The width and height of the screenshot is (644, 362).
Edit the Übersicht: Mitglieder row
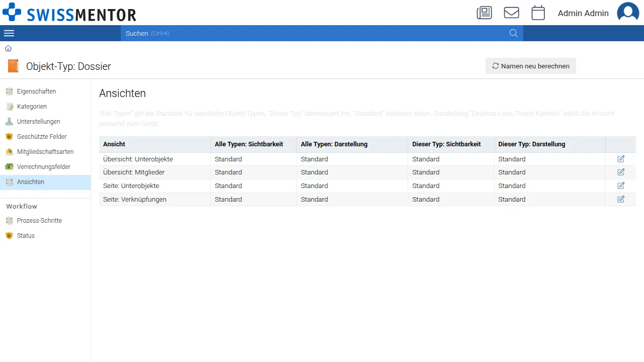click(621, 172)
